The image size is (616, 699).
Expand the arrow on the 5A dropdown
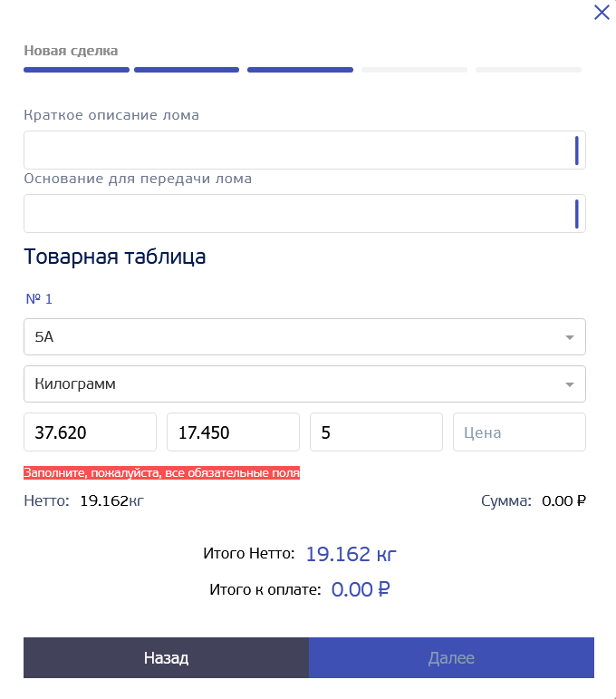[570, 337]
